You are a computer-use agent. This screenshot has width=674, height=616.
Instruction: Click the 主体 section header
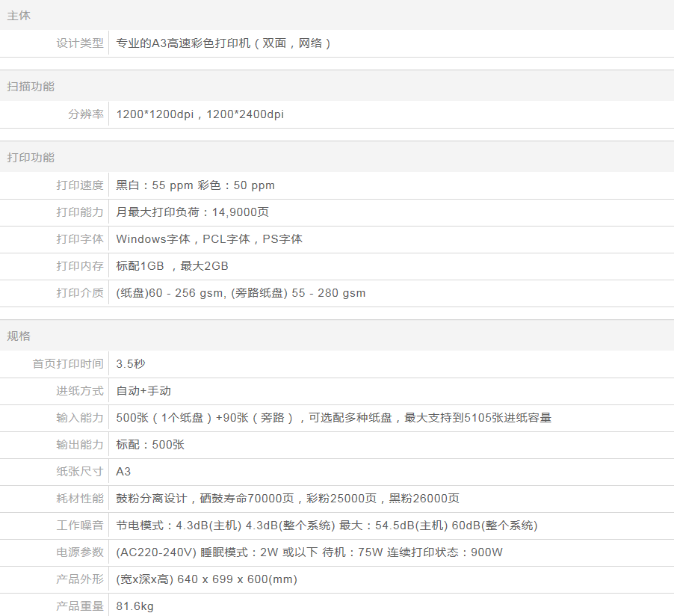coord(19,16)
